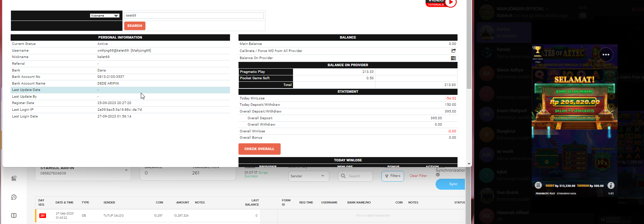Click Bank Account No 0813-2100-3537
The width and height of the screenshot is (644, 224).
click(x=111, y=77)
